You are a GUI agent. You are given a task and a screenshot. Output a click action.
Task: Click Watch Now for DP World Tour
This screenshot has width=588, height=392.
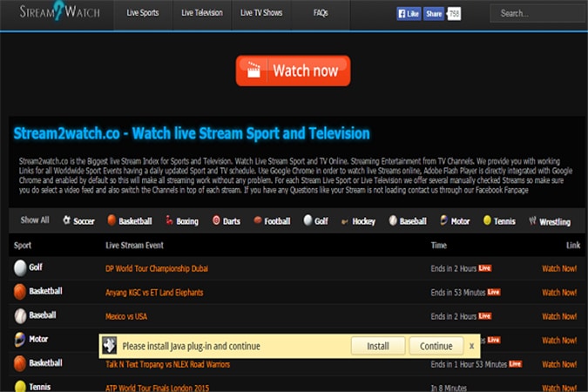(x=559, y=268)
